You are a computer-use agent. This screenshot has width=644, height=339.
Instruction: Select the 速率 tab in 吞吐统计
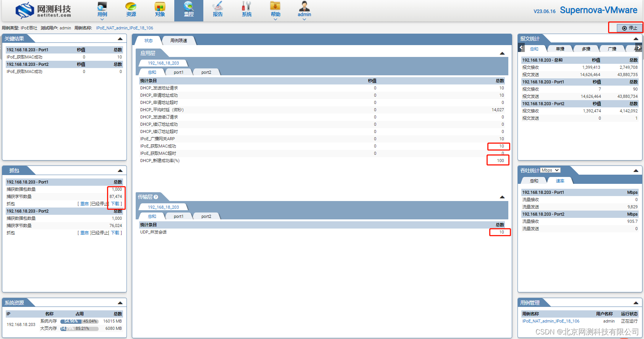(x=560, y=181)
